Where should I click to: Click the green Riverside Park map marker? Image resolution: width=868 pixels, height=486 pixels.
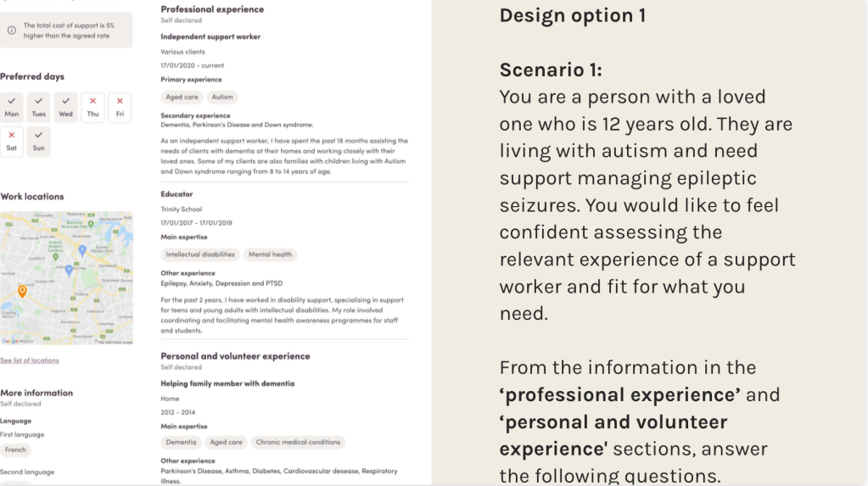[x=91, y=224]
